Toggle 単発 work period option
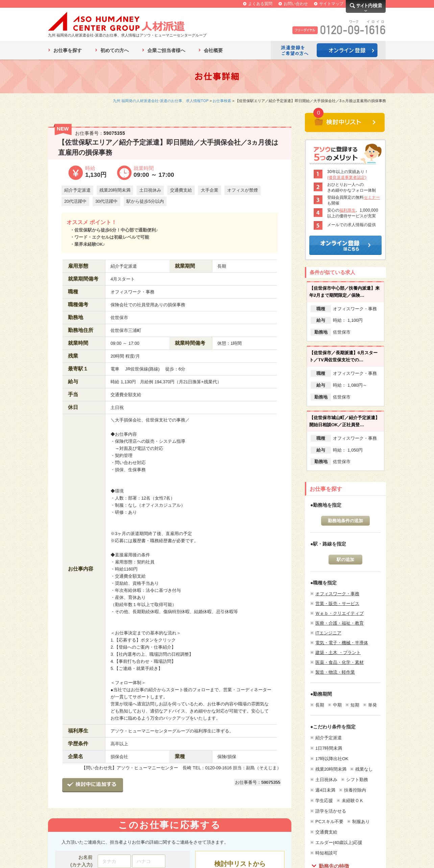Screen dimensions: 434x868 point(370,705)
